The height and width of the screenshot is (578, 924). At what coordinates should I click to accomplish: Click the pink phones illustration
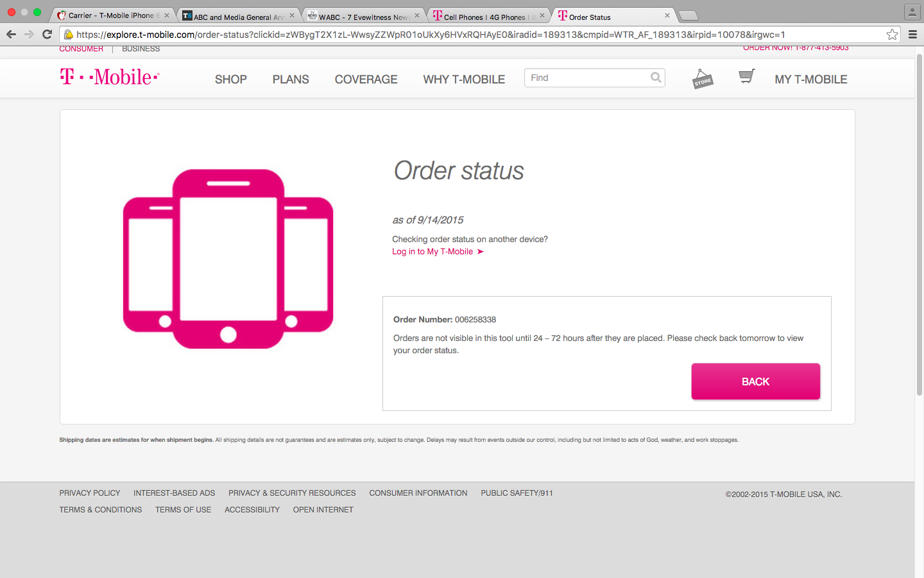pyautogui.click(x=228, y=259)
